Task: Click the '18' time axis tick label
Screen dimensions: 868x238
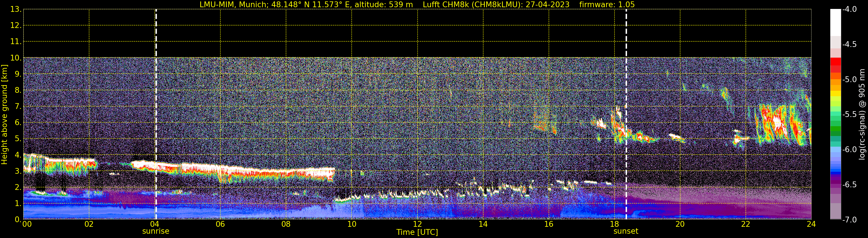Action: point(615,224)
